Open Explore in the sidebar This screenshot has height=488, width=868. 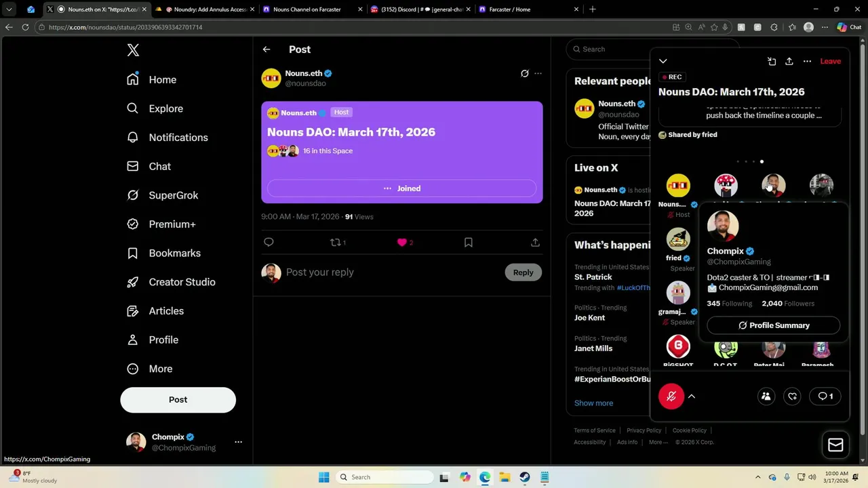click(x=155, y=108)
